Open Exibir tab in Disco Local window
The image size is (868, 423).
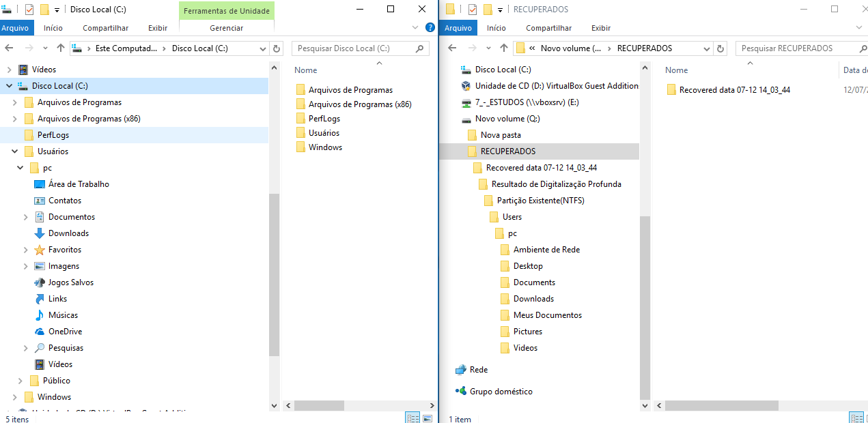coord(158,28)
